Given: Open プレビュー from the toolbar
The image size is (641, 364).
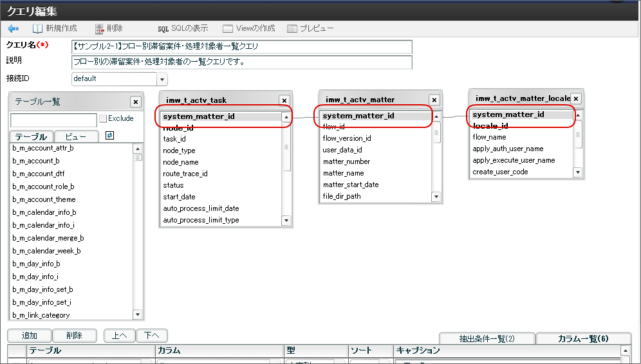Looking at the screenshot, I should (x=310, y=28).
